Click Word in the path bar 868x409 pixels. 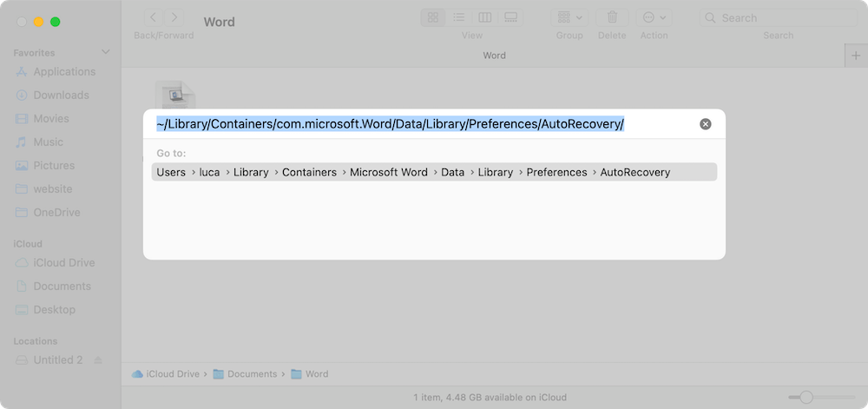pyautogui.click(x=310, y=374)
